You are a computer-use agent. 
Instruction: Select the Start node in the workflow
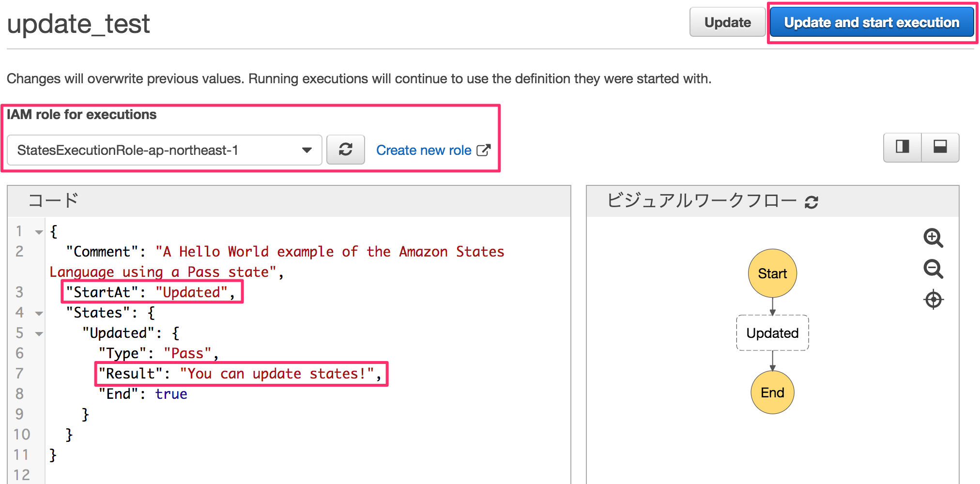pyautogui.click(x=772, y=273)
